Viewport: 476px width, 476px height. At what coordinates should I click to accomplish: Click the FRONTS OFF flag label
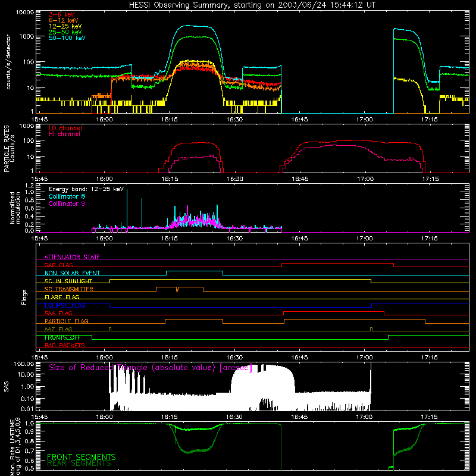pos(62,337)
